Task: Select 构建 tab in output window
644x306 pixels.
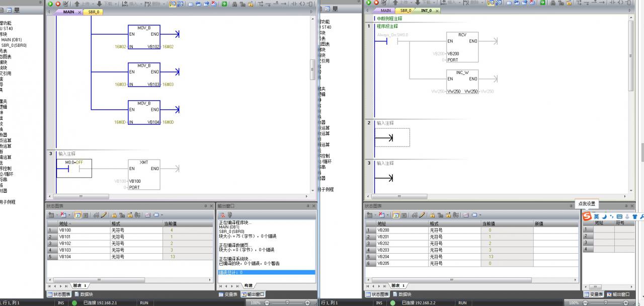Action: 248,286
